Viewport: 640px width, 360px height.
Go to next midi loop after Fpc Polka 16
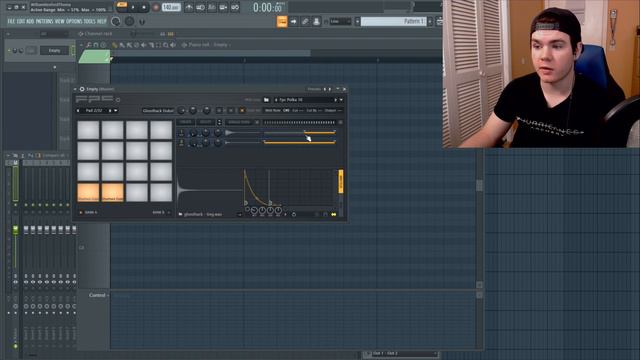click(x=336, y=100)
